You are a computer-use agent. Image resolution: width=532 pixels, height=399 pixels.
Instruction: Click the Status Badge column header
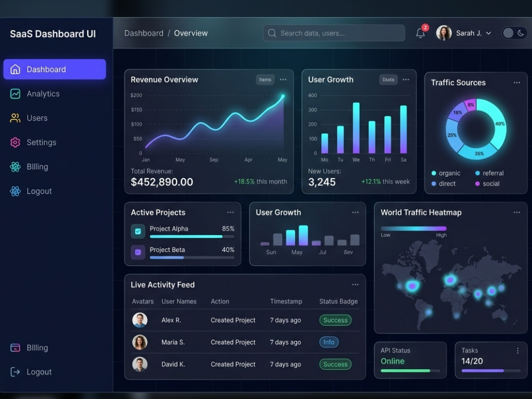(338, 301)
